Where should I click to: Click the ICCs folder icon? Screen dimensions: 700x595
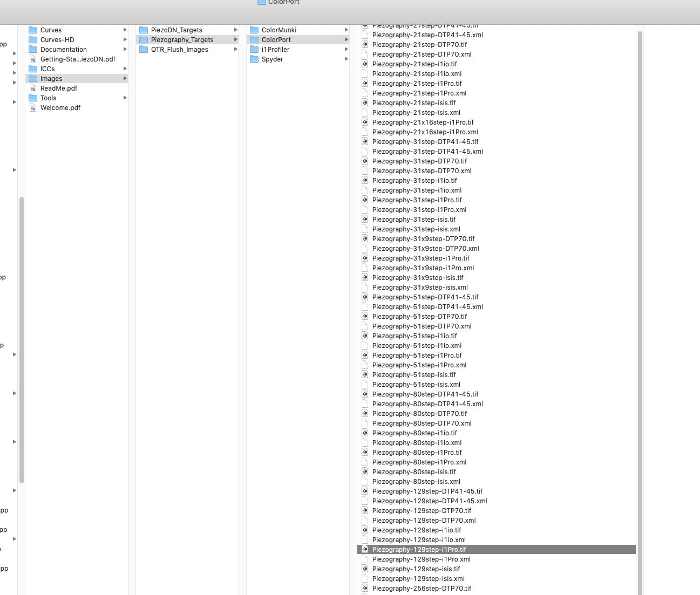coord(33,69)
